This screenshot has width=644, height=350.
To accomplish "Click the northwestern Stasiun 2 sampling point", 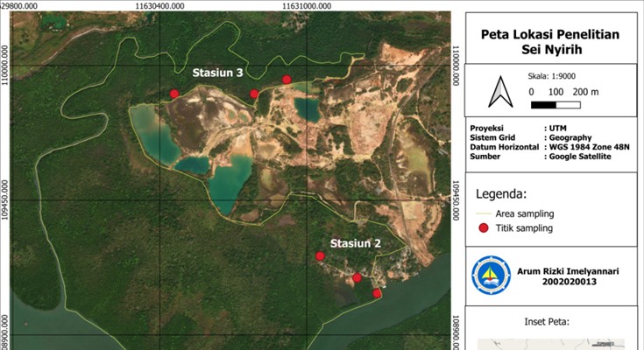I will [320, 256].
